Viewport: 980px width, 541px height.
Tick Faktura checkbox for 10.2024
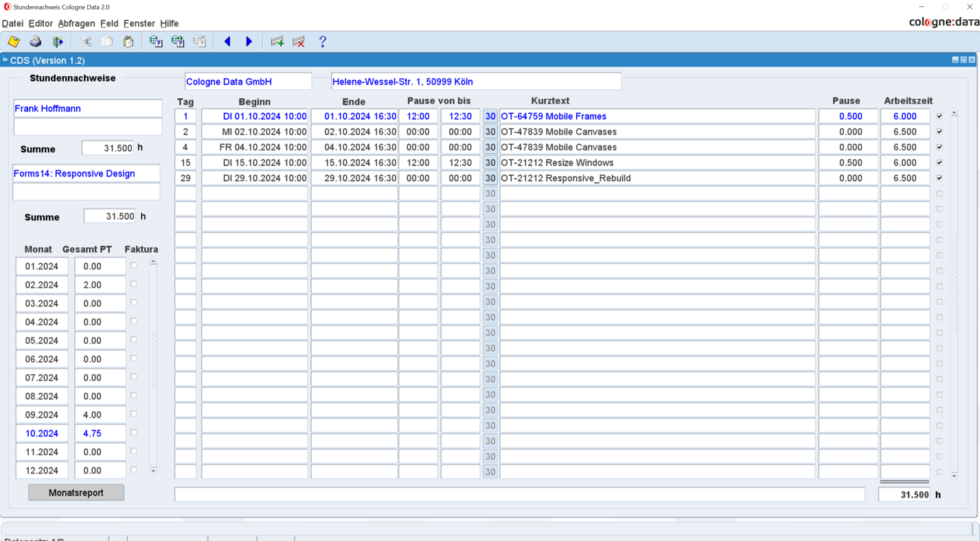tap(134, 433)
